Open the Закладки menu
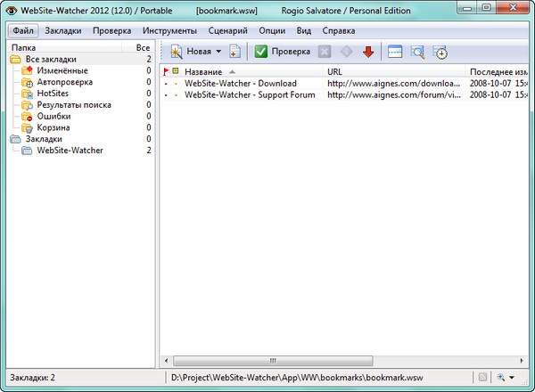This screenshot has height=392, width=535. pos(63,30)
